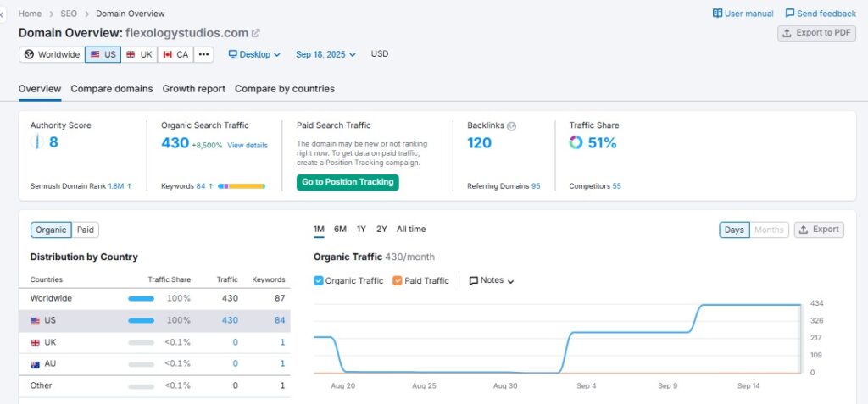Screen dimensions: 868x404
Task: Click the Worldwide globe icon
Action: (30, 54)
